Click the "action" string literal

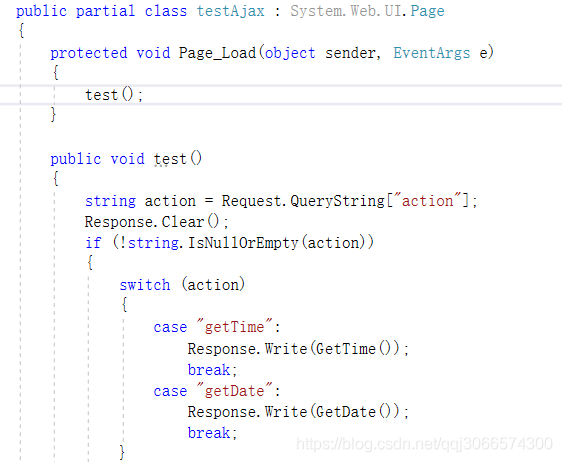pos(428,200)
